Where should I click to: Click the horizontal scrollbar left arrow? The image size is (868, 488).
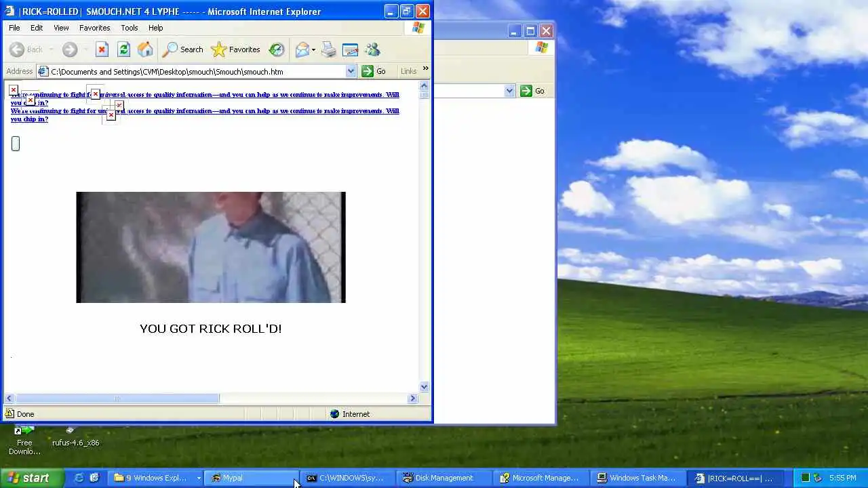click(x=9, y=399)
